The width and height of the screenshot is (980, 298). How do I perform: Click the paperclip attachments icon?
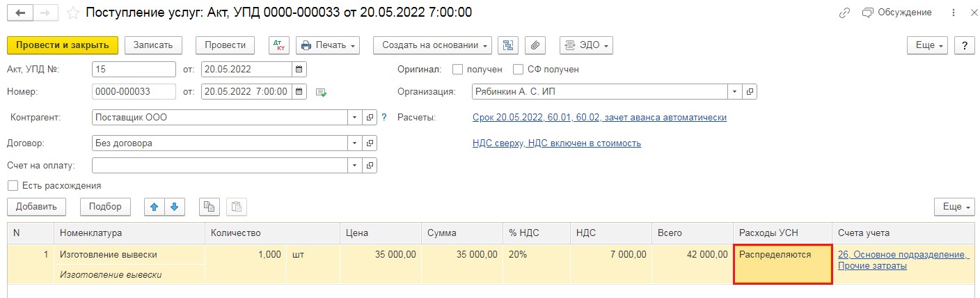535,45
